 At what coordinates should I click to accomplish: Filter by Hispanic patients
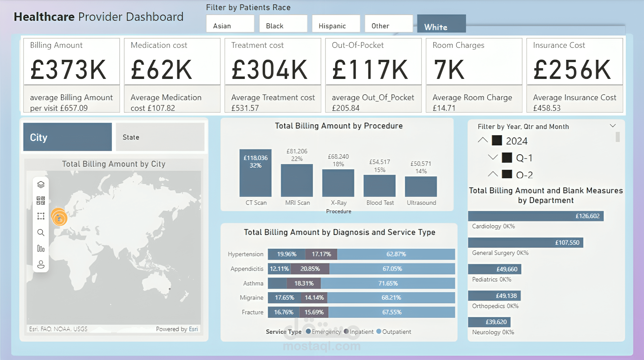[336, 23]
